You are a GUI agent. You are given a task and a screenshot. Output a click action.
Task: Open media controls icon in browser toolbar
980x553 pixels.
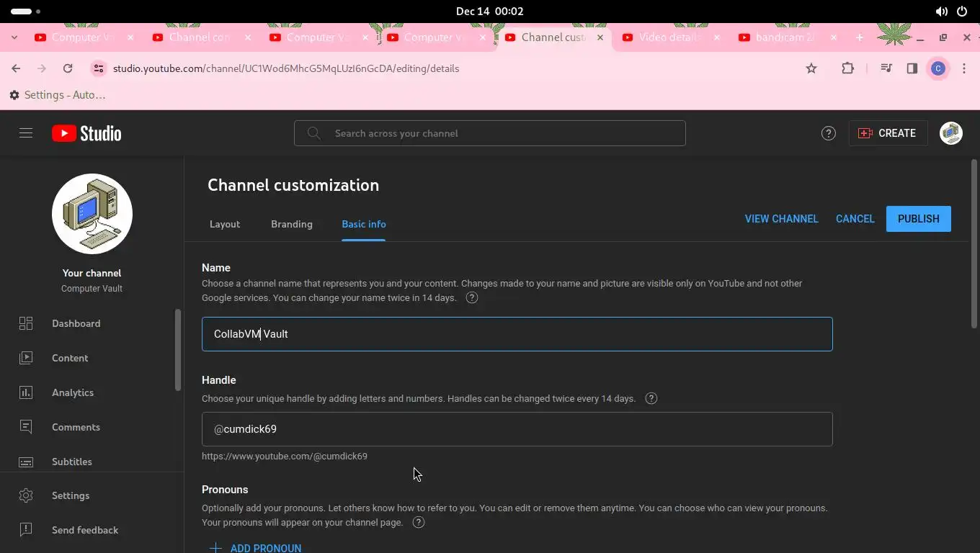886,68
